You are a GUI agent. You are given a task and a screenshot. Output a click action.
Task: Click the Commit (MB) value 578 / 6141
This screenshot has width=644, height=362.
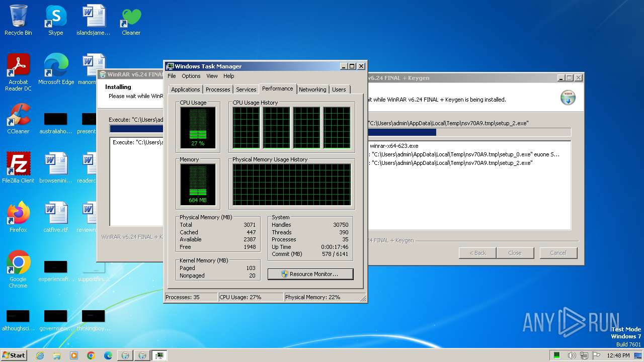334,254
